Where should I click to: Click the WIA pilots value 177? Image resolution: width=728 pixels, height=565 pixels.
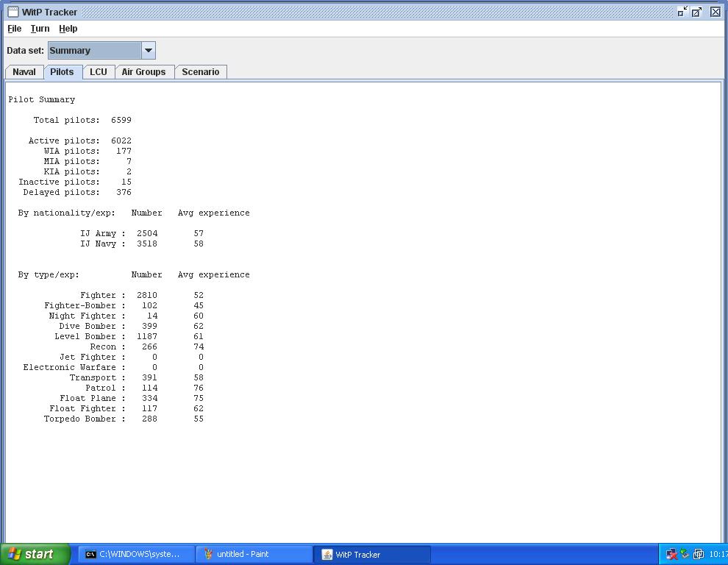point(124,151)
